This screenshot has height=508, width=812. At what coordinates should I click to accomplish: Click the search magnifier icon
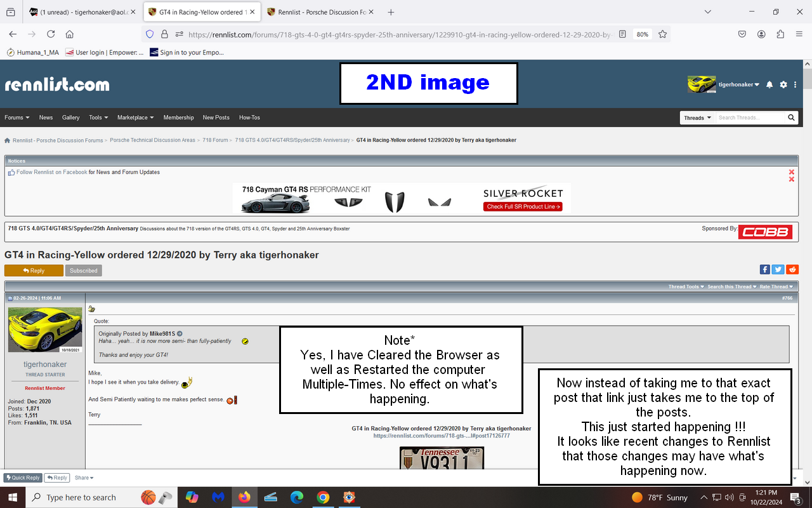tap(791, 117)
